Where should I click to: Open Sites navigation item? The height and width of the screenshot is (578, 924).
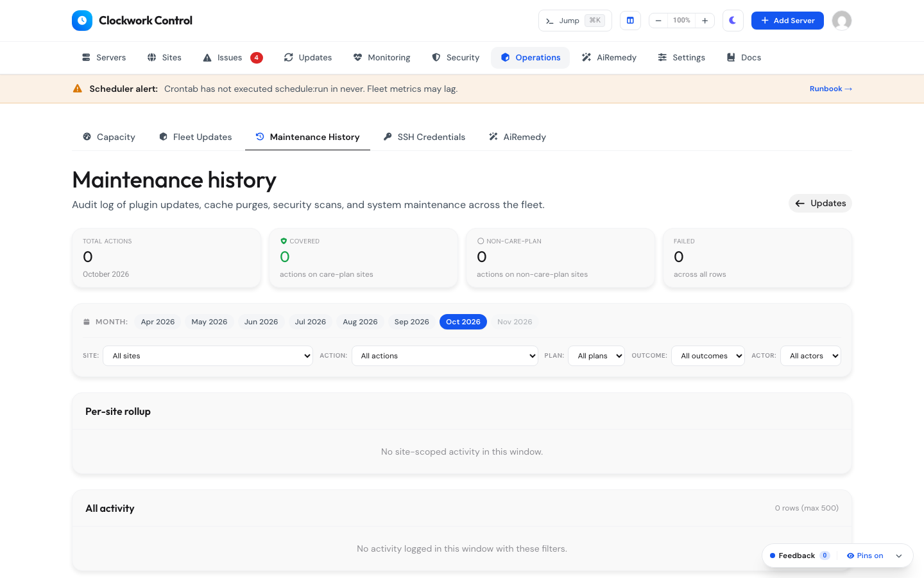pyautogui.click(x=164, y=58)
